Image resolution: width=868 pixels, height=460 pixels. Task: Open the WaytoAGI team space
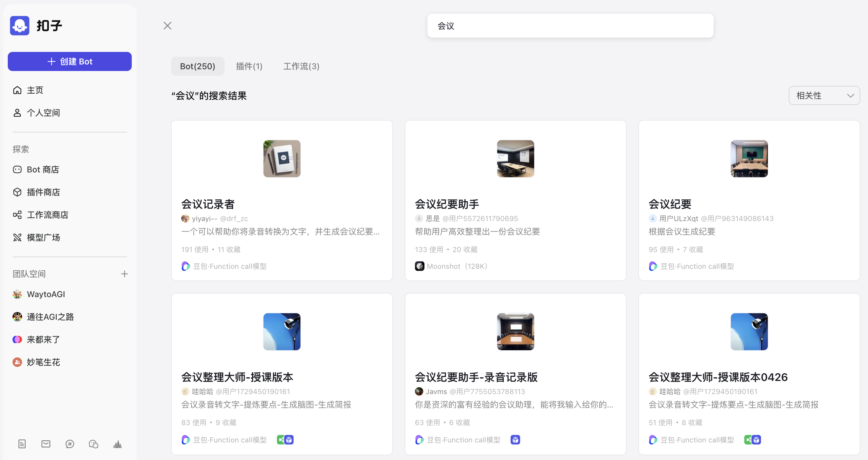(x=46, y=294)
